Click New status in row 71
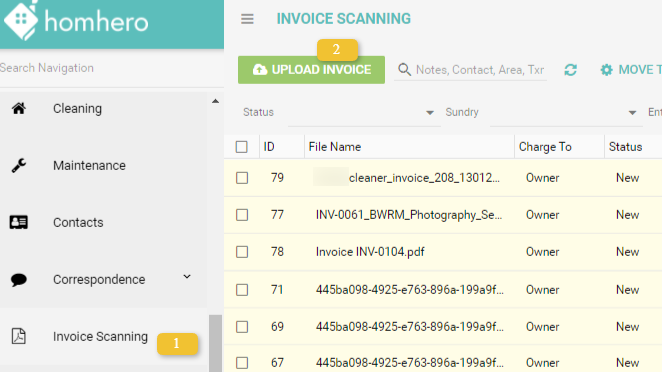 pos(627,290)
